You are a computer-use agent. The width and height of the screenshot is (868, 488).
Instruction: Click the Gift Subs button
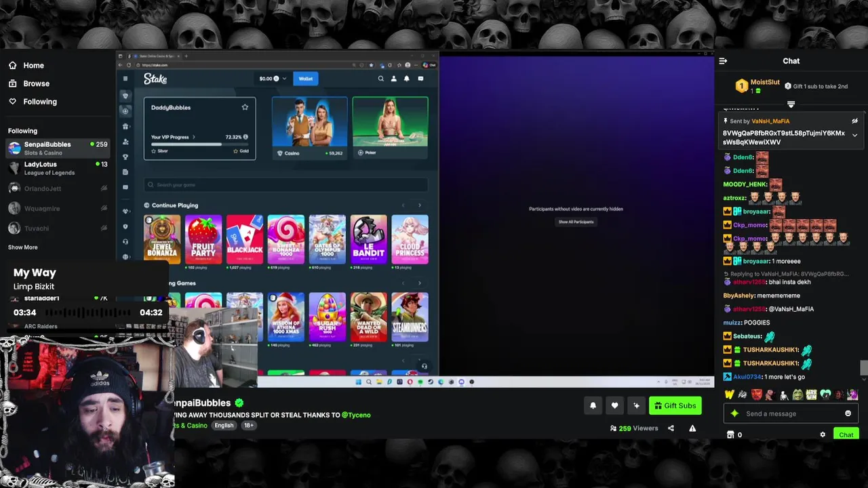tap(675, 405)
